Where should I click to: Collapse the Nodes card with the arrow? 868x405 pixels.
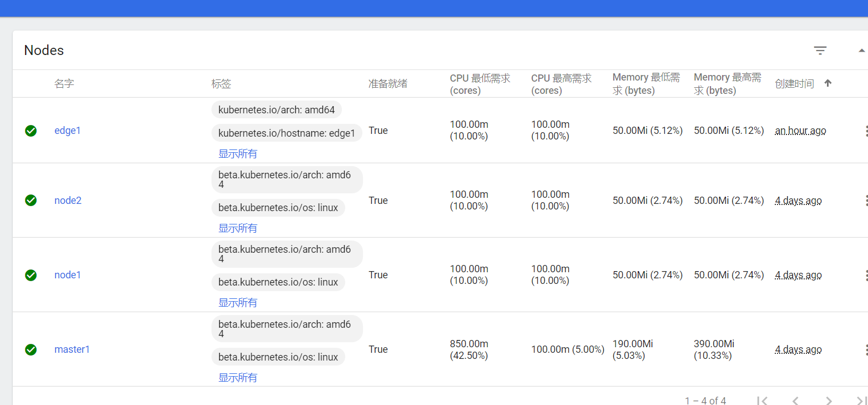pos(861,51)
